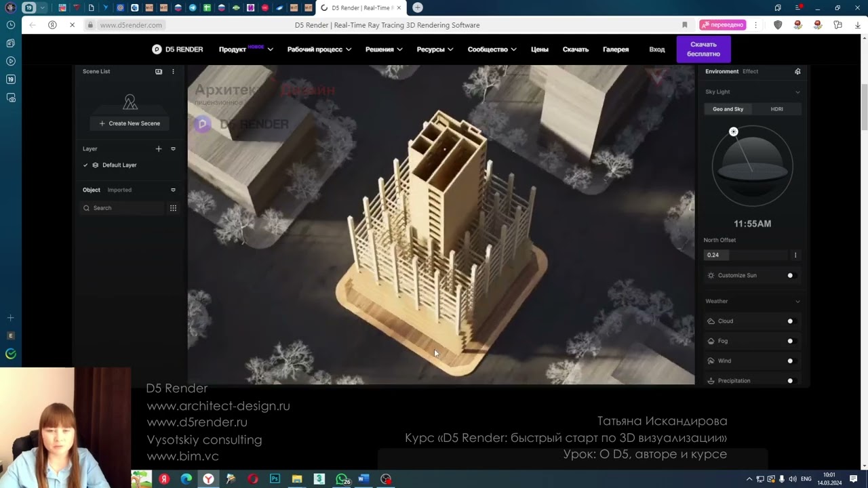Expand the Ресурсы menu
868x488 pixels.
435,49
